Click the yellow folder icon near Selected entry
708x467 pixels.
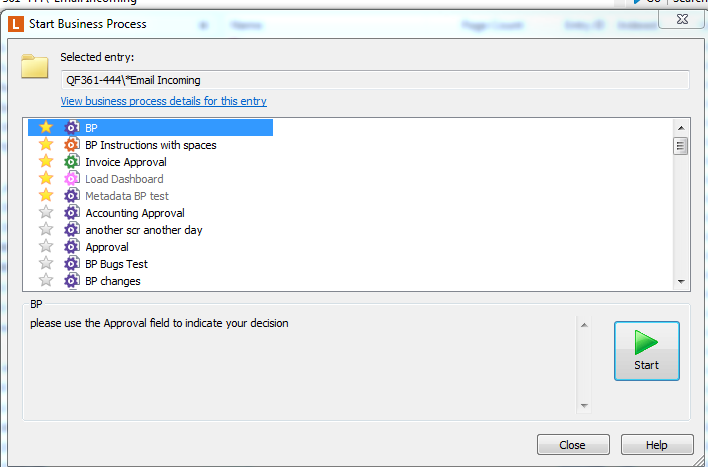(x=35, y=66)
